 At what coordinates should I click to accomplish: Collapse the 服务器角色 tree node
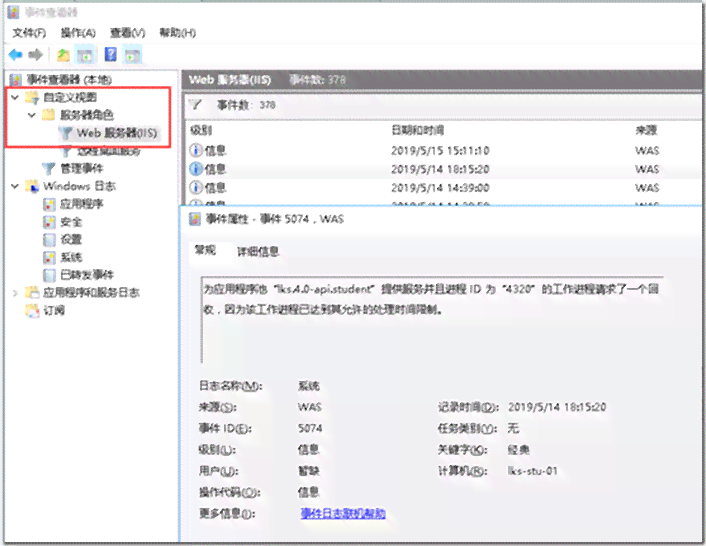32,115
